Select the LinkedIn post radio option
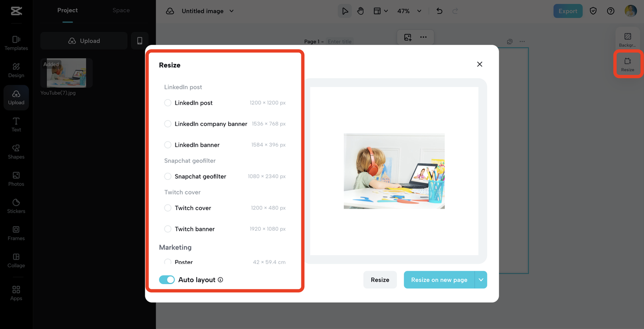This screenshot has width=644, height=329. click(x=168, y=103)
